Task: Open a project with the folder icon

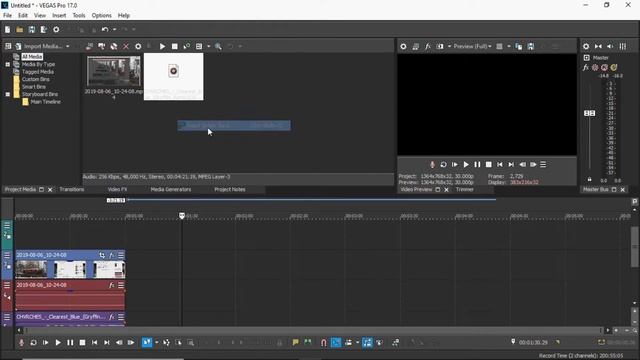Action: tap(20, 29)
